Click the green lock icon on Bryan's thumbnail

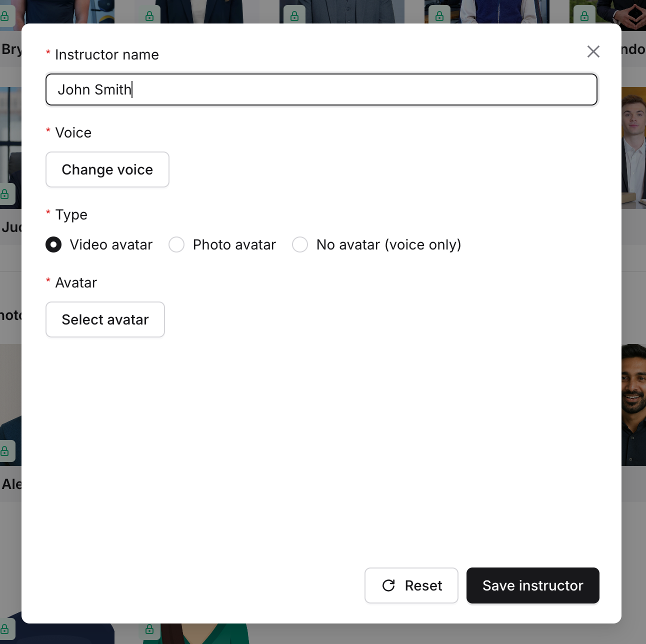[x=5, y=15]
